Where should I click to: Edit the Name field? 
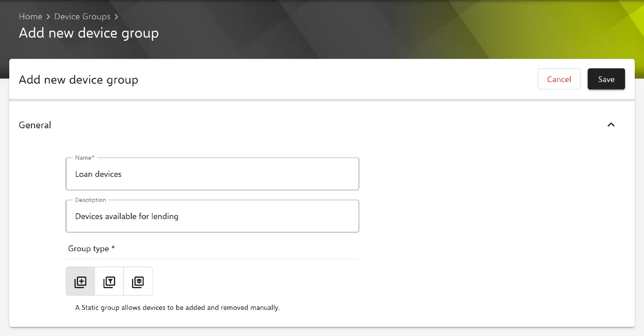213,174
